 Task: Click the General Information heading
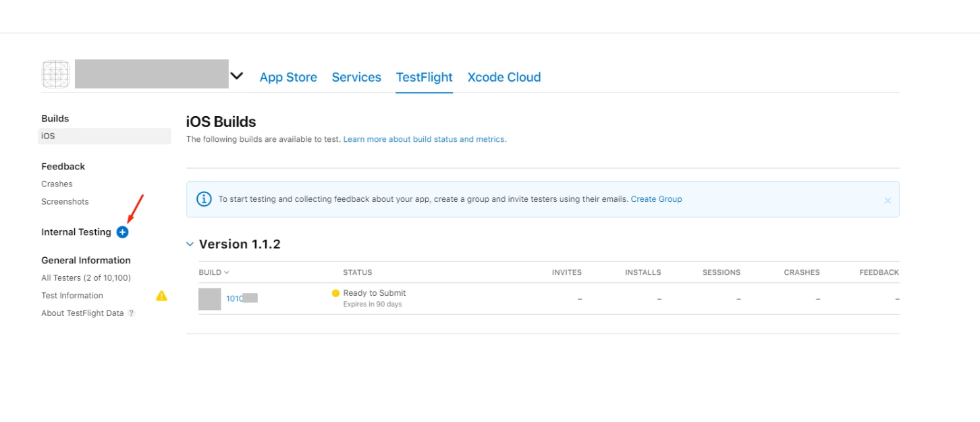click(x=86, y=260)
